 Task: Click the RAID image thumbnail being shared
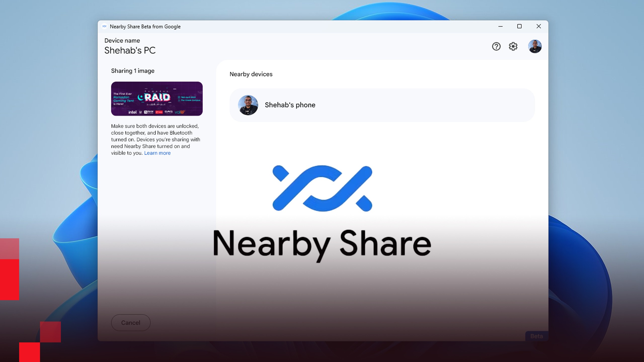[x=157, y=99]
